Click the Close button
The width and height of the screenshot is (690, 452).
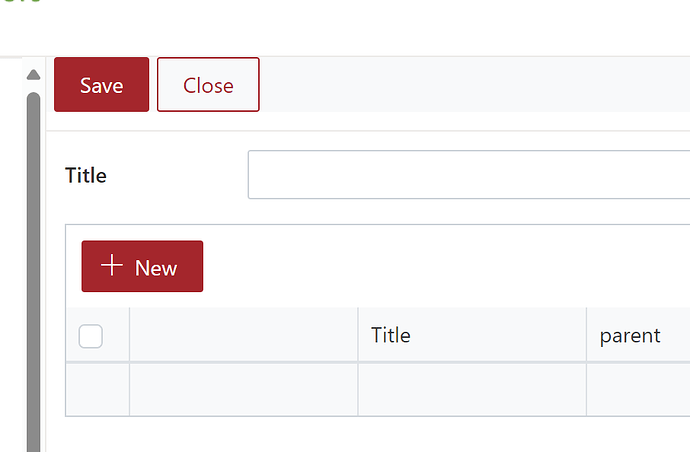pyautogui.click(x=208, y=85)
